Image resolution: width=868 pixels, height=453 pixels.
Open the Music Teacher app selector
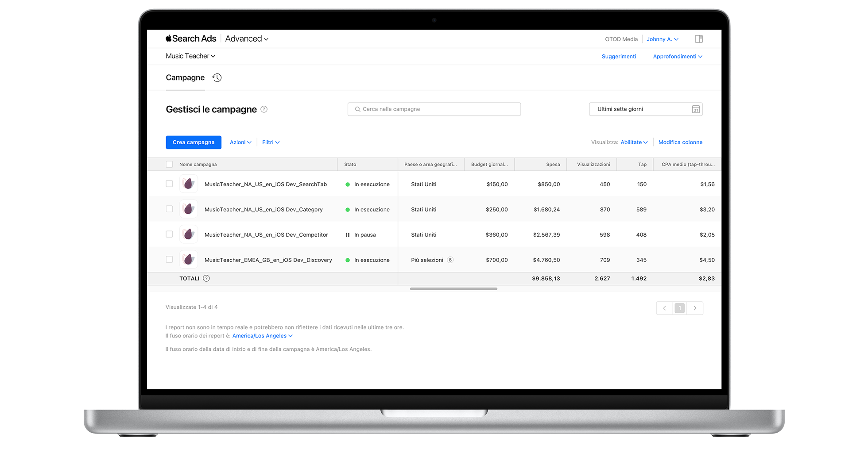pyautogui.click(x=190, y=56)
